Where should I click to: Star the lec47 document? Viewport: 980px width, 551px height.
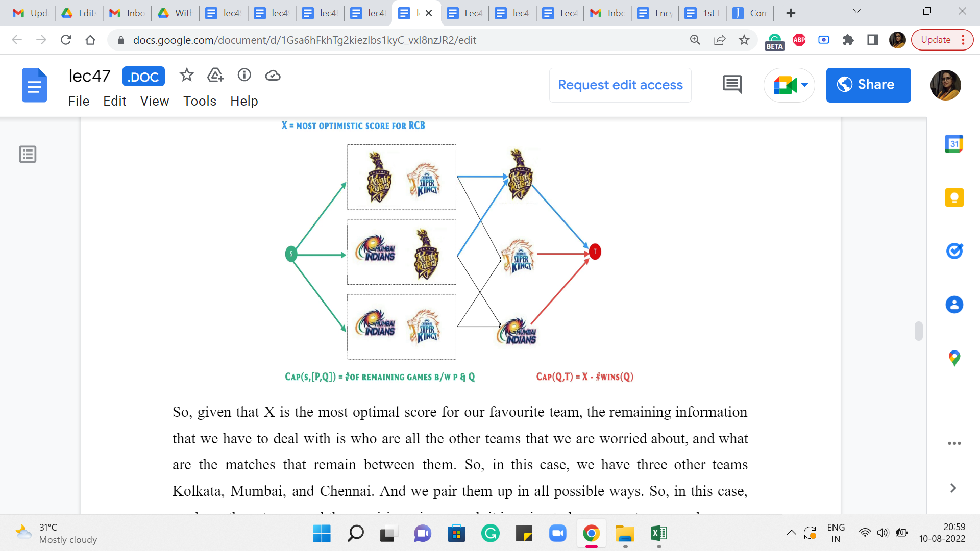(187, 76)
